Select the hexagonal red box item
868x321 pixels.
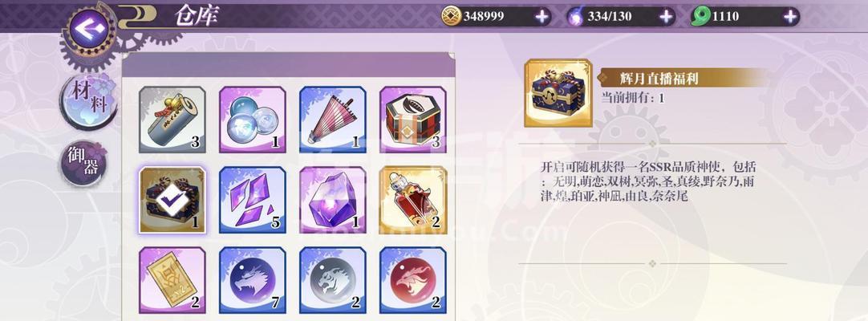413,120
